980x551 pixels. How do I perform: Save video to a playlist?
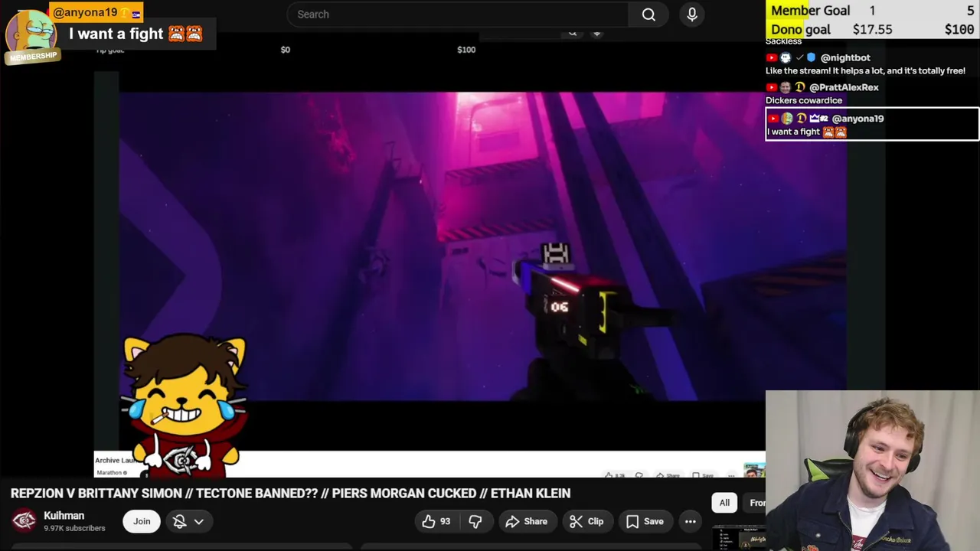645,521
